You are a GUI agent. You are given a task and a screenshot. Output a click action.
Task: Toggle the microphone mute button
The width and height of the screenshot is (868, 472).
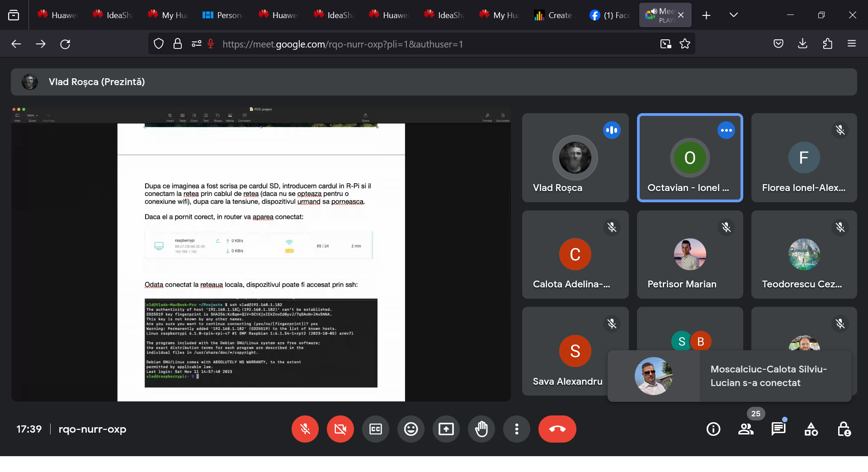[x=305, y=429]
